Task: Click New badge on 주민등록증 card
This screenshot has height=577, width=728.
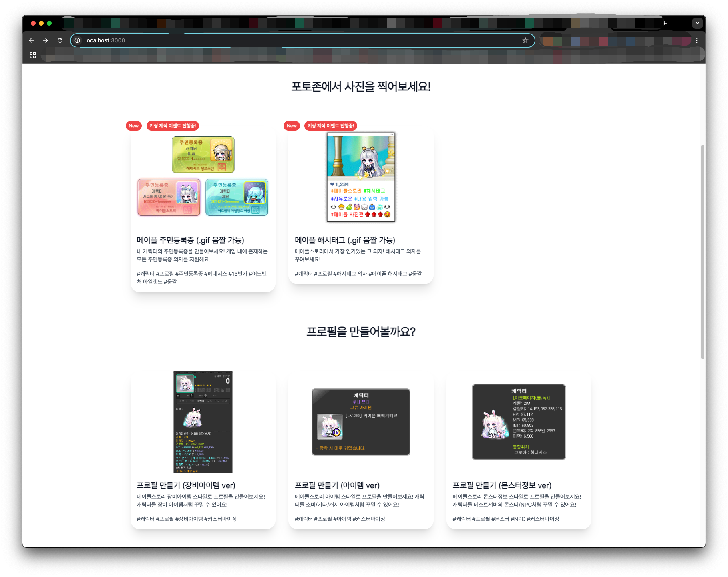Action: click(x=134, y=126)
